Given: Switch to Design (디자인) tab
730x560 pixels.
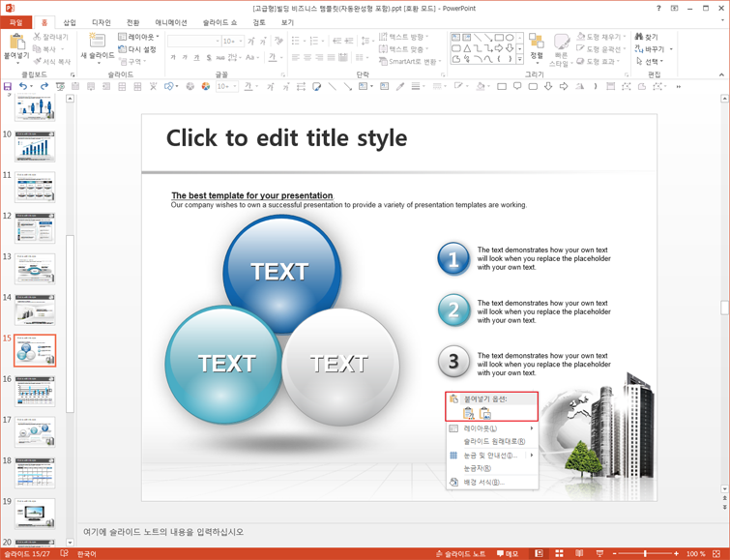Looking at the screenshot, I should coord(101,22).
